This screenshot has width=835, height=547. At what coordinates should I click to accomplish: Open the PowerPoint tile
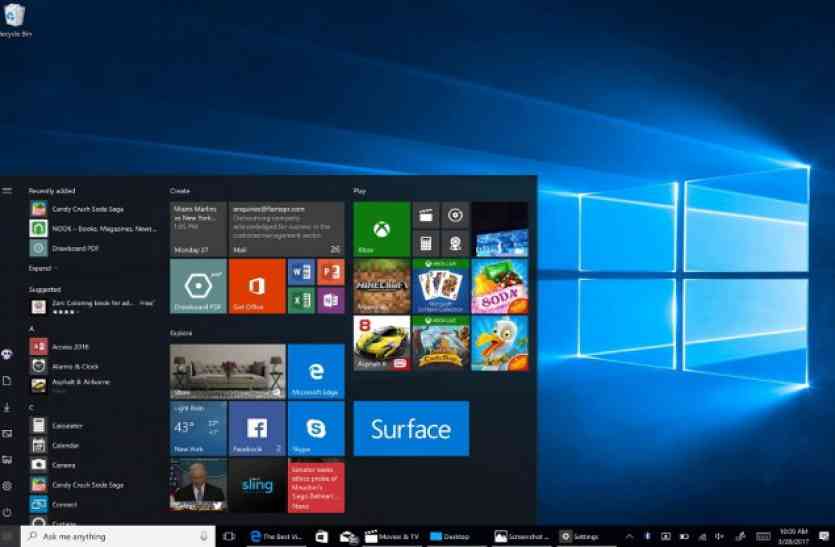coord(331,272)
